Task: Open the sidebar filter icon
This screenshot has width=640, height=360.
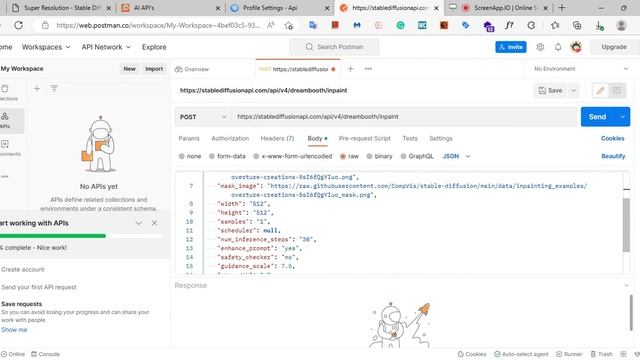Action: (54, 88)
